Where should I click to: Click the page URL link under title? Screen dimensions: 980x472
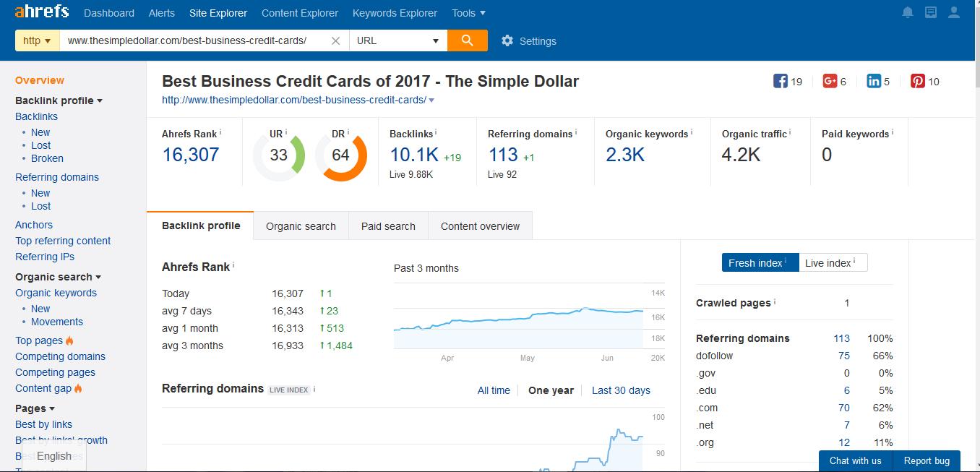point(294,100)
